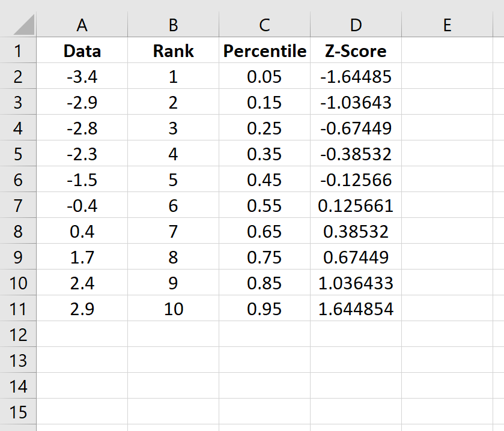Select the cell containing -3.4
The height and width of the screenshot is (431, 504).
(82, 77)
